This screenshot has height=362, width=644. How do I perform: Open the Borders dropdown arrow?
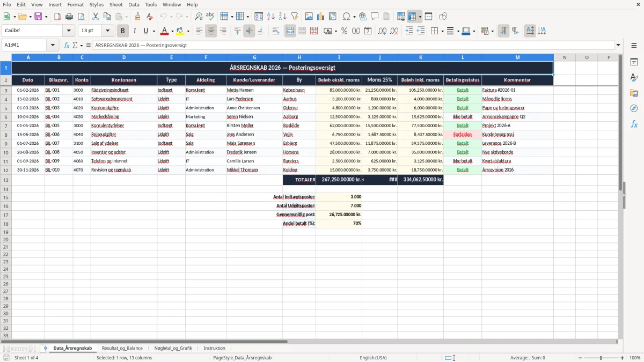coord(443,31)
